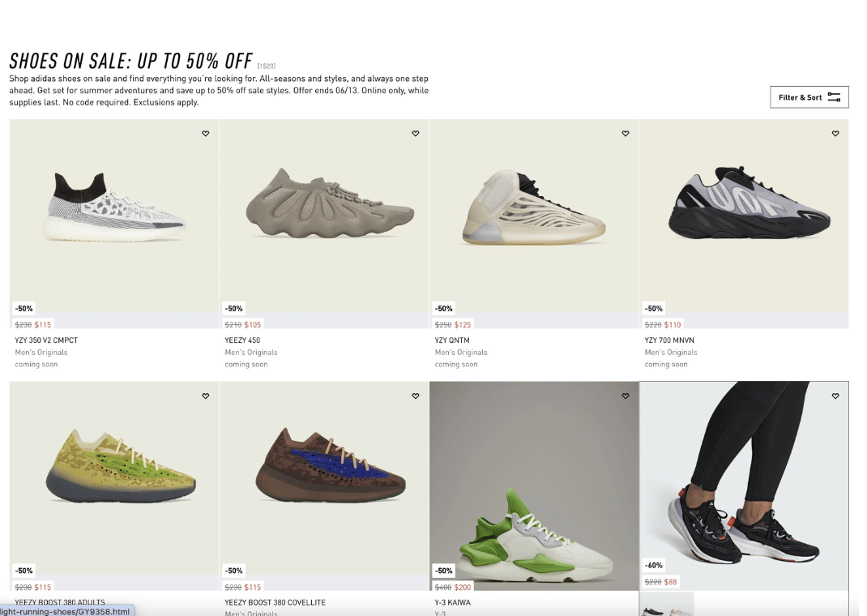The height and width of the screenshot is (616, 867).
Task: Favorite the black running shoe on model
Action: [835, 396]
